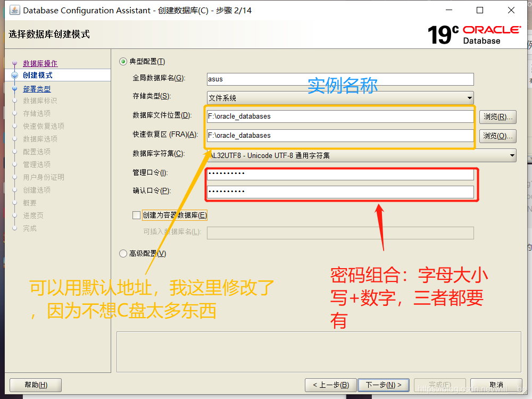Click the 创建选项 step label
The image size is (532, 399).
(x=37, y=190)
